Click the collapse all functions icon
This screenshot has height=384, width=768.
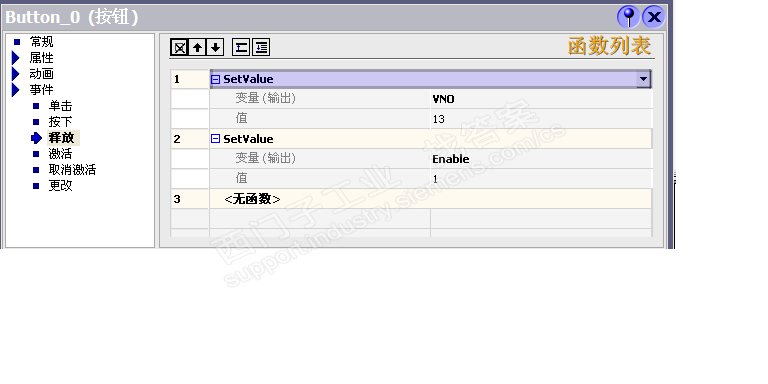(x=240, y=48)
